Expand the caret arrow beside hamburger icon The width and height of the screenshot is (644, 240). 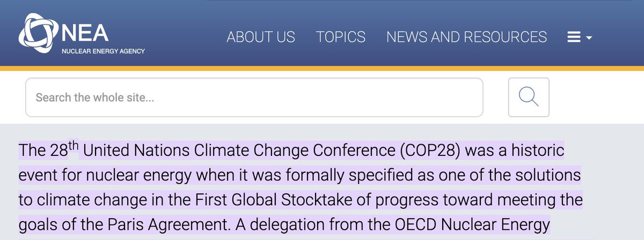[589, 38]
